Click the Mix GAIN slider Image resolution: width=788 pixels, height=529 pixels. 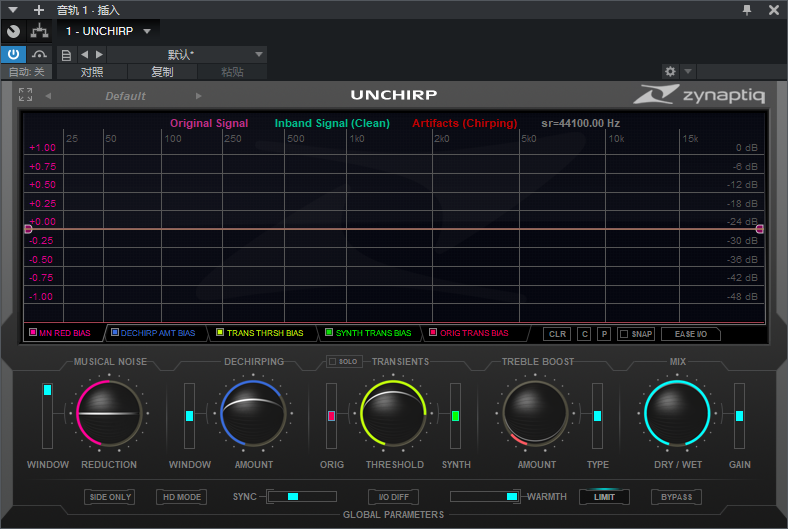coord(739,416)
